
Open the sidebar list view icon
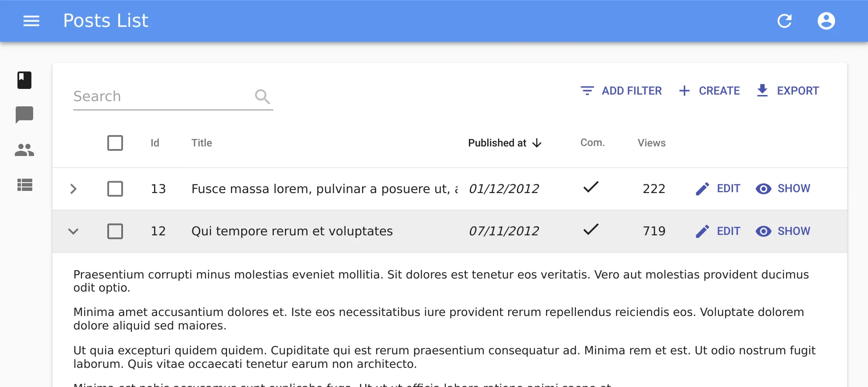24,185
